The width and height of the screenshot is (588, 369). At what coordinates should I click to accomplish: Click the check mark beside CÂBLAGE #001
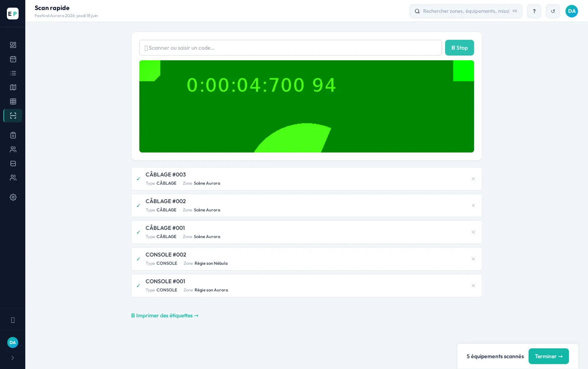pyautogui.click(x=138, y=232)
